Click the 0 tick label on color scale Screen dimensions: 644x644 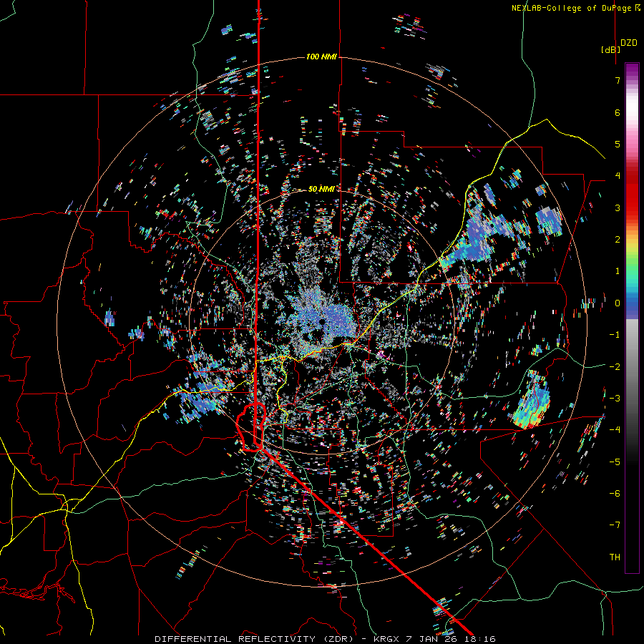(x=618, y=303)
